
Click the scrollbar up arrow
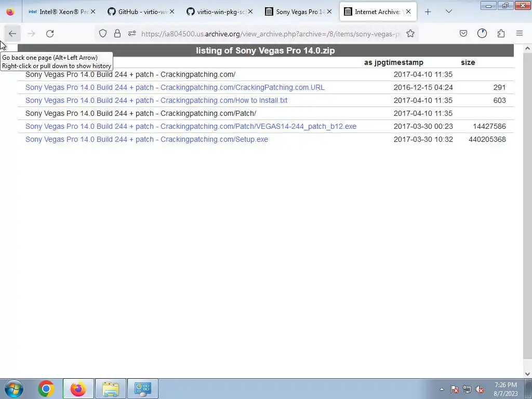coord(527,48)
